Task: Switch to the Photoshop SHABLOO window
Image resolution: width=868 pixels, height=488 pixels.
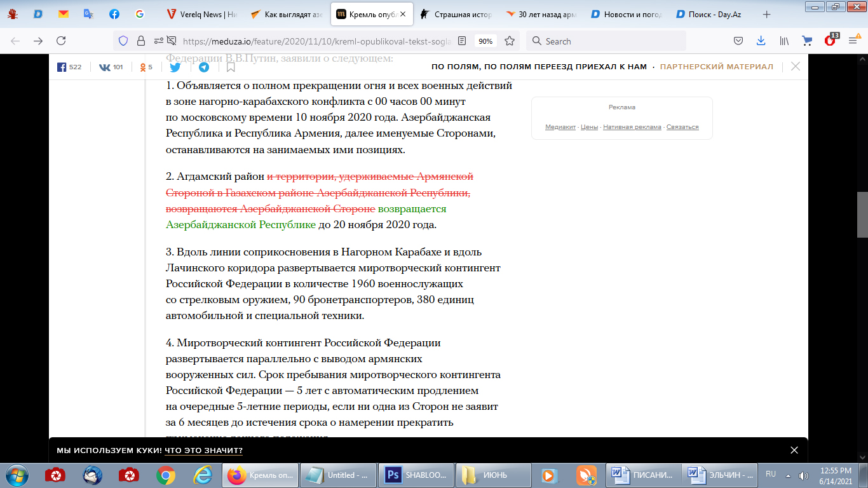Action: point(417,475)
